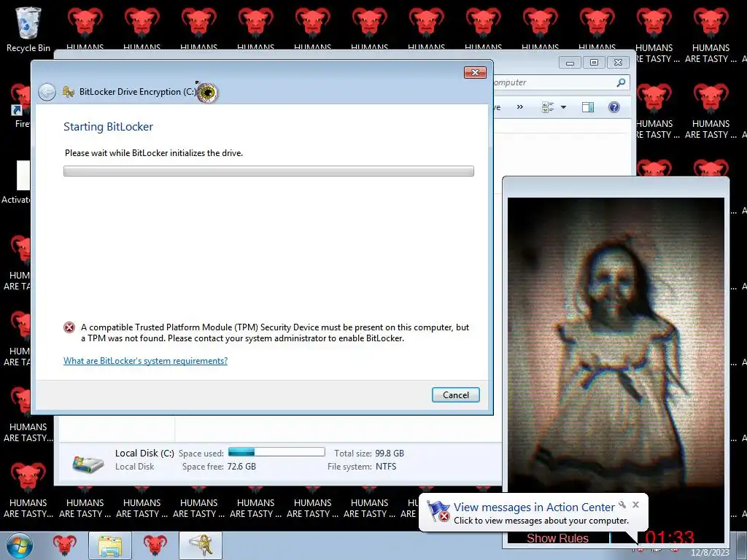Open Explorer help question mark icon
This screenshot has height=560, width=747.
[614, 107]
